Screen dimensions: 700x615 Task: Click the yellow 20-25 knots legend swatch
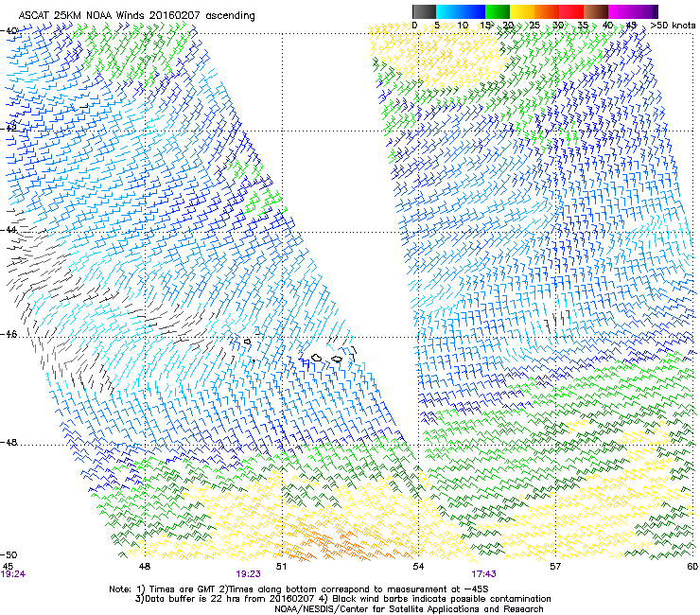coord(521,11)
